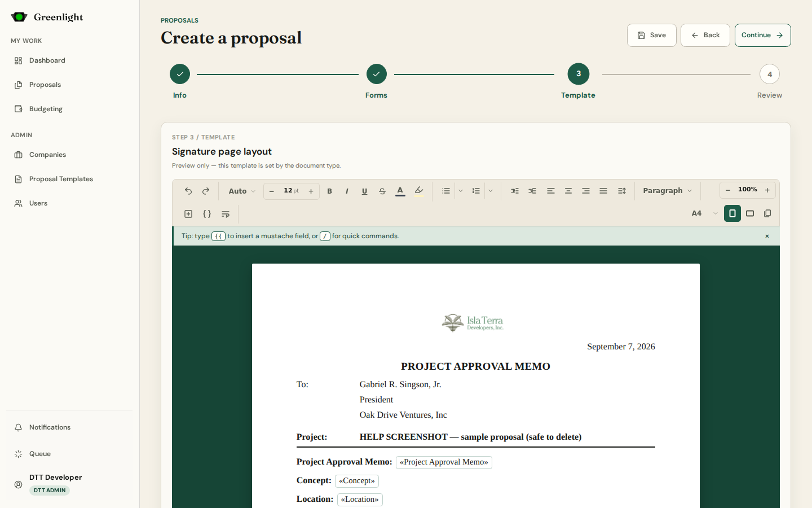Continue to the Review step
Screen dimensions: 812x508
coord(763,35)
